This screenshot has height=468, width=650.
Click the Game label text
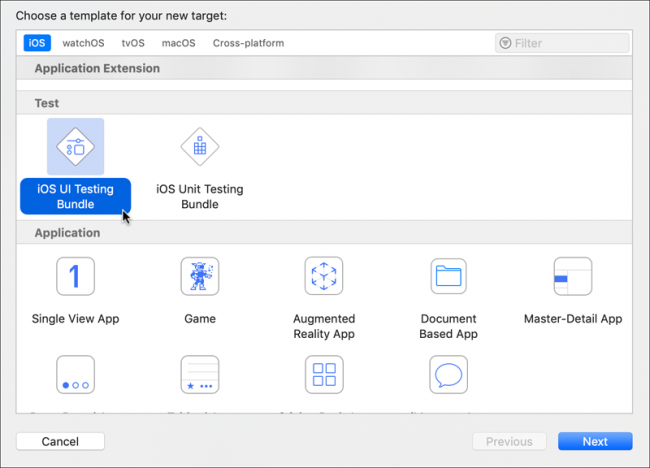tap(200, 319)
